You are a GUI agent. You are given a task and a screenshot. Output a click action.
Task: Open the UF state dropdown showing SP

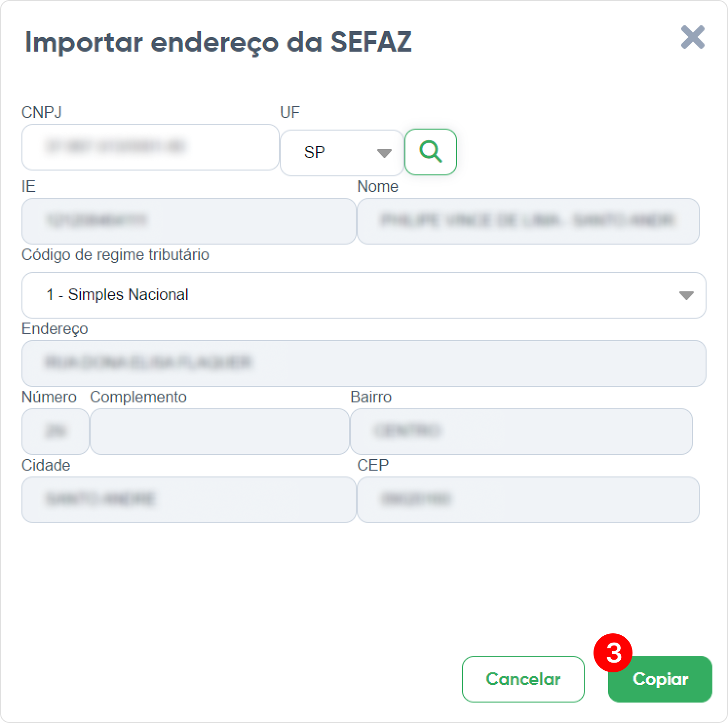[342, 152]
